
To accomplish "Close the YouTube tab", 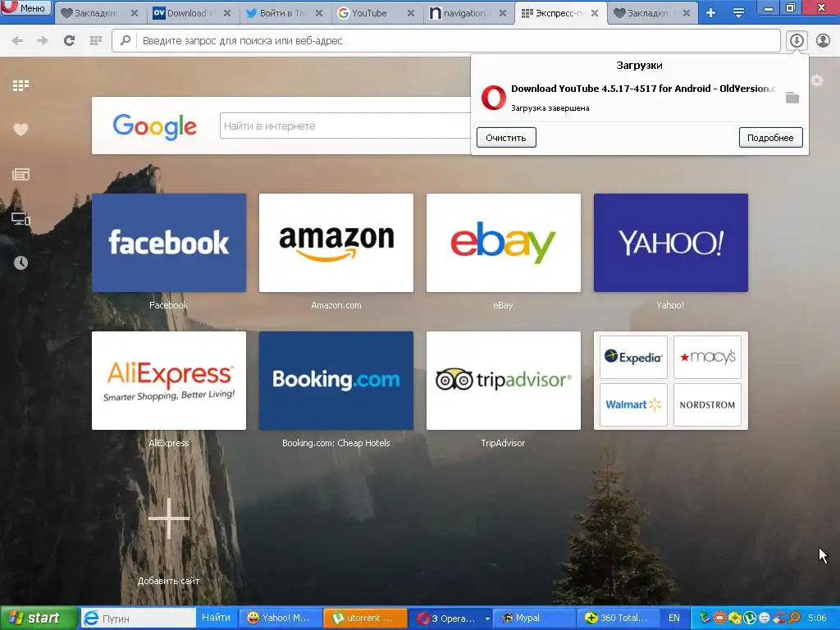I will tap(411, 13).
